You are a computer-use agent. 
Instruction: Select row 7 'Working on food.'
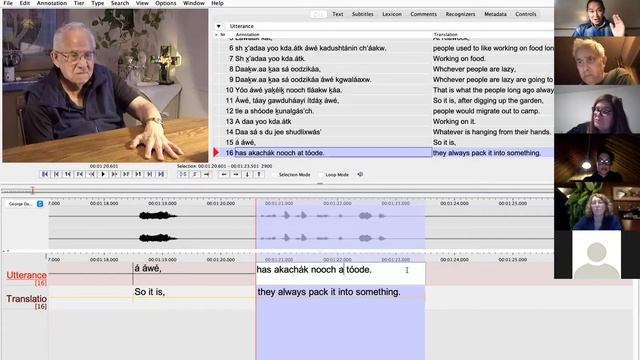click(384, 59)
